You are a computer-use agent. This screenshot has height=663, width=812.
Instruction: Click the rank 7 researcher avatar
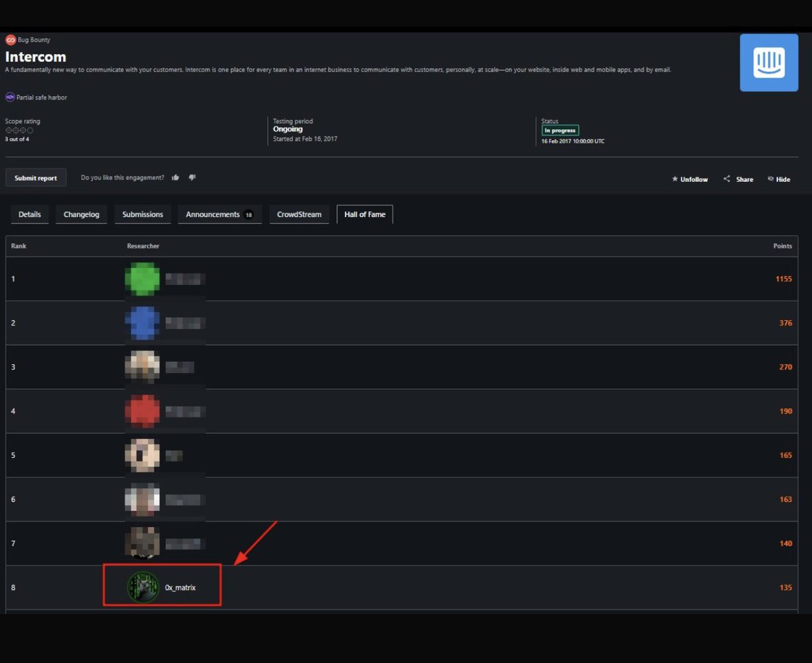(x=142, y=543)
